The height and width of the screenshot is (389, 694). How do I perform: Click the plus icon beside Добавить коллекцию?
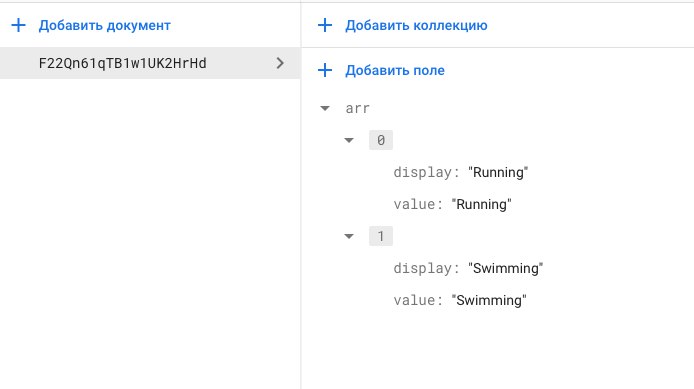[325, 25]
